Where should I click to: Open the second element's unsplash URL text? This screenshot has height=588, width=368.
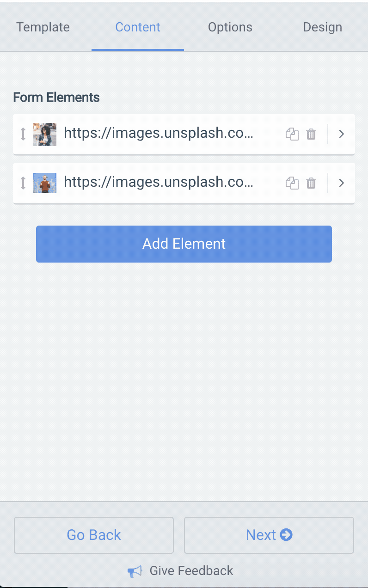point(159,182)
